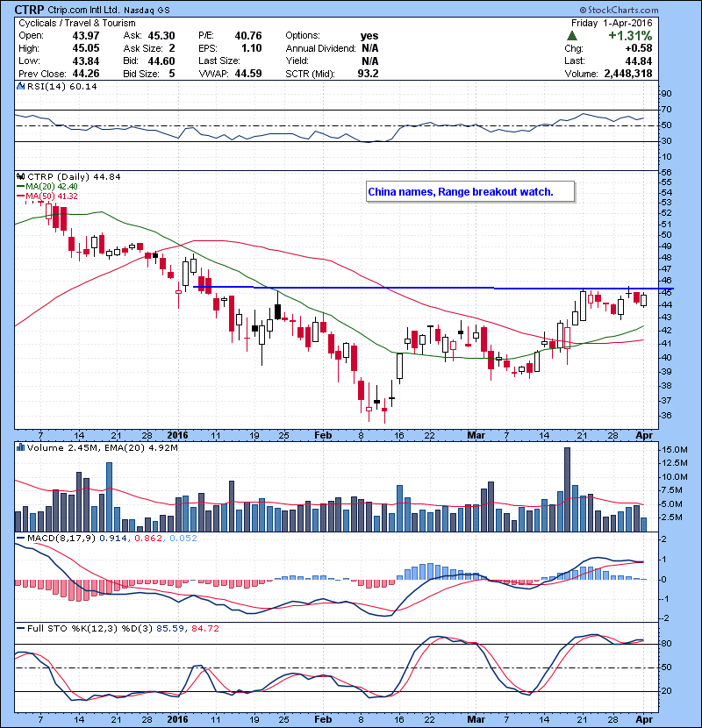This screenshot has width=702, height=728.
Task: Click the candlestick icon beside CTRP (Daily)
Action: click(20, 177)
